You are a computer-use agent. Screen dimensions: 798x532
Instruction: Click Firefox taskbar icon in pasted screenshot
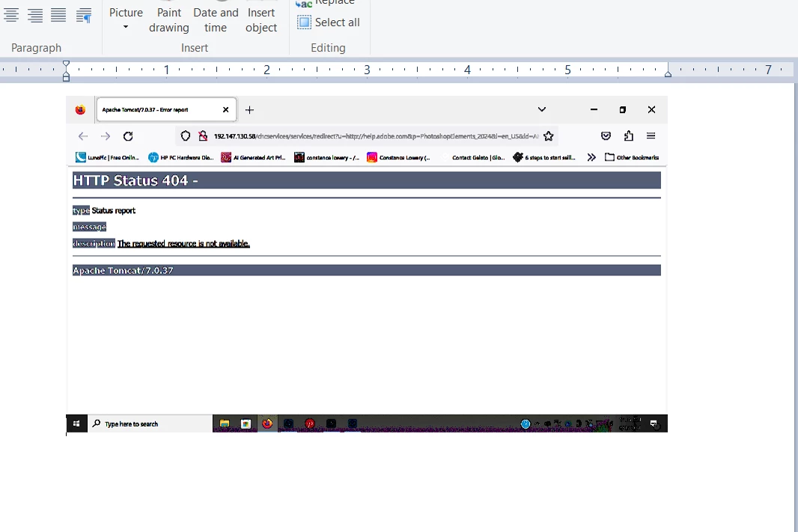coord(267,424)
